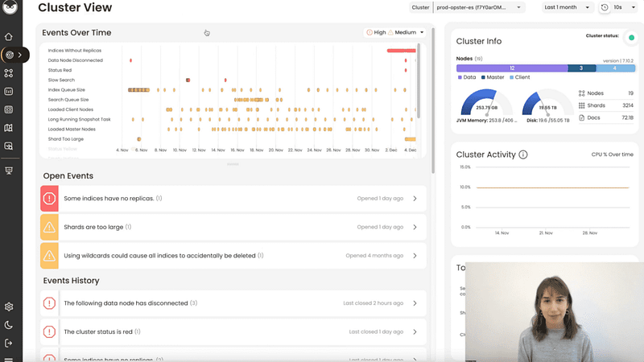Expand chevron on data node disconnected row

pos(415,303)
